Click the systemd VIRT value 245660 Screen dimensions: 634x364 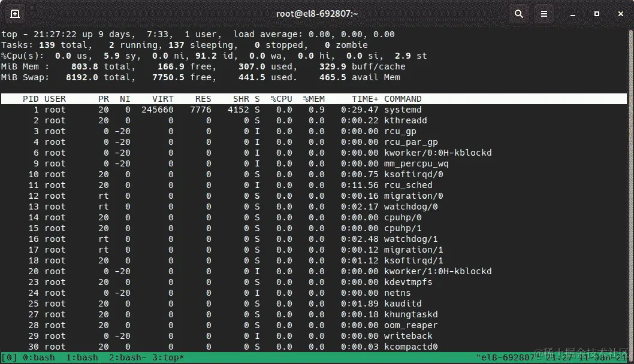158,110
